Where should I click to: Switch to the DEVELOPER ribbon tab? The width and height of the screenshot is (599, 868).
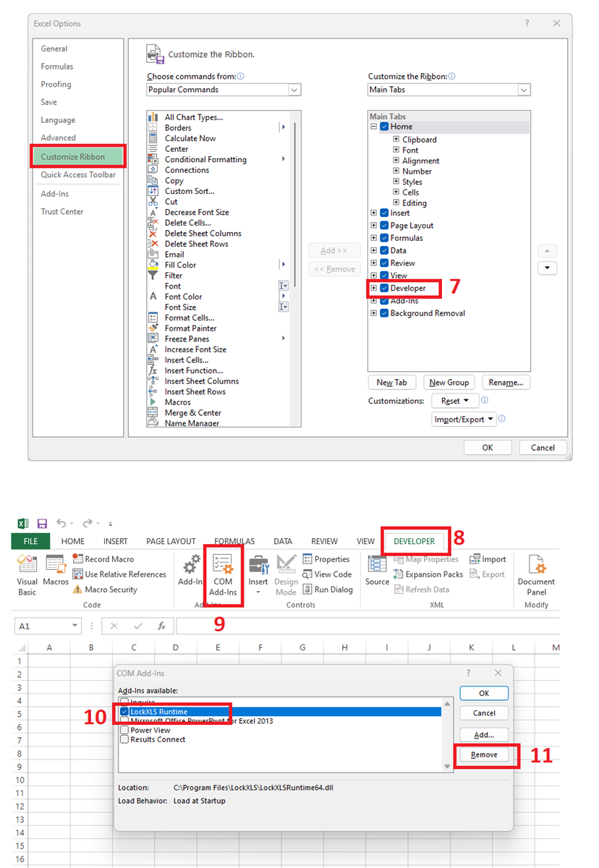click(x=415, y=541)
